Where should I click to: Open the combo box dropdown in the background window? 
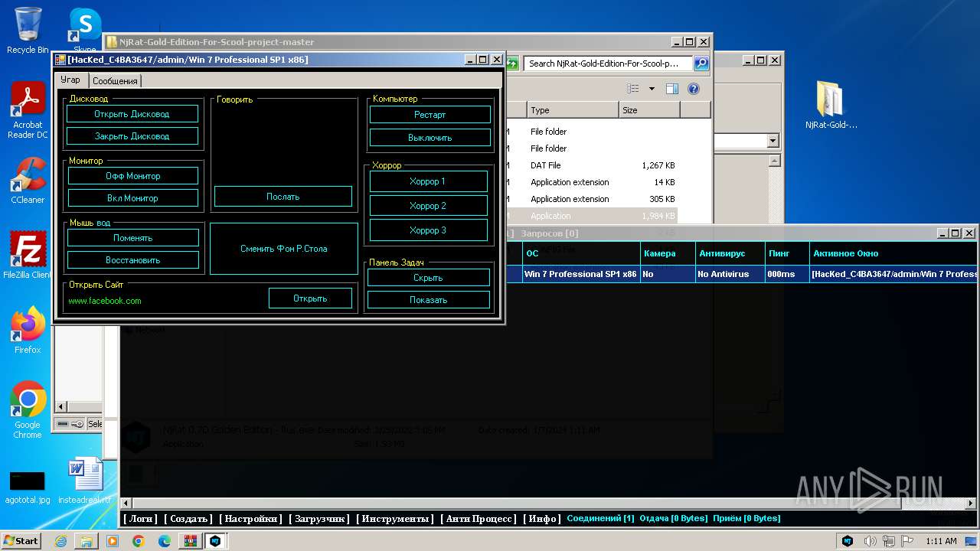773,141
